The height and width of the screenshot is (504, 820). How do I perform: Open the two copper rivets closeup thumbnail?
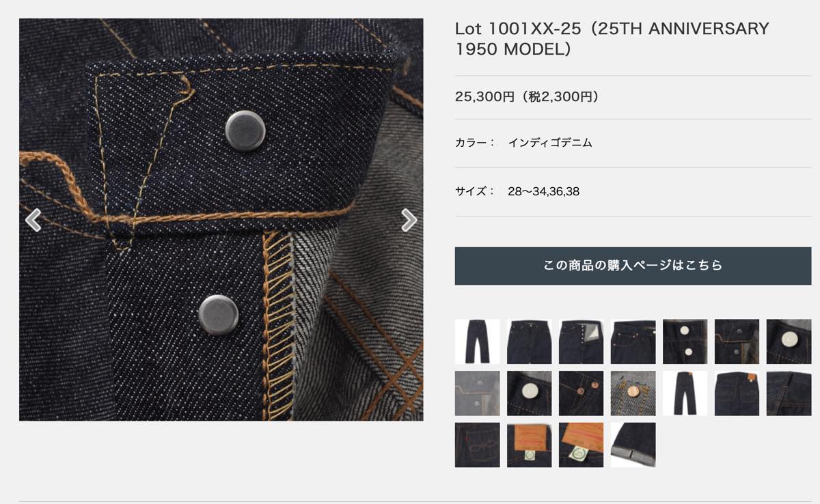pyautogui.click(x=581, y=393)
